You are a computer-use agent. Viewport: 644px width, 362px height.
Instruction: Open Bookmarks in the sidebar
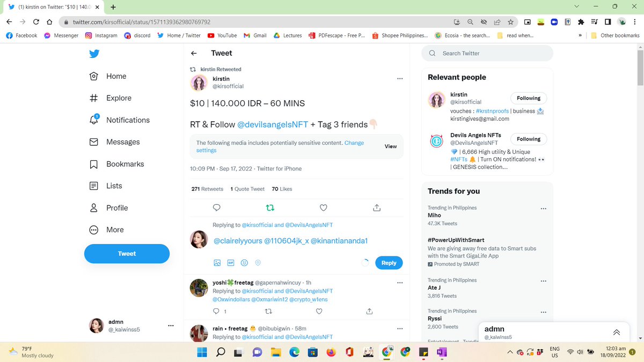pyautogui.click(x=116, y=164)
